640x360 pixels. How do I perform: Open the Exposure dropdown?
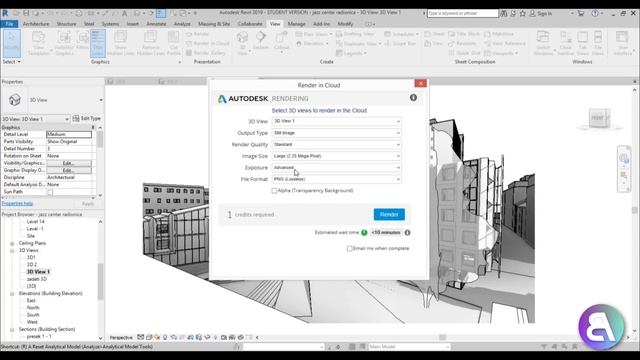336,168
